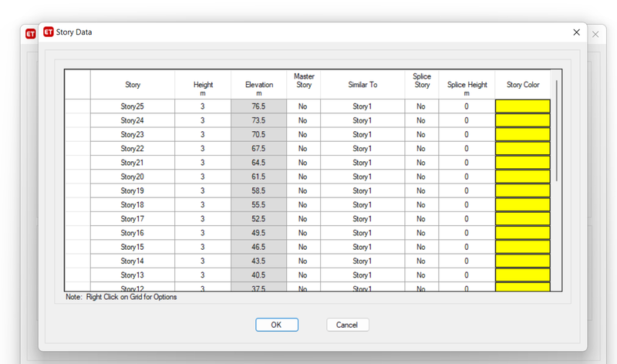Open Similar To dropdown for Story13

click(362, 275)
